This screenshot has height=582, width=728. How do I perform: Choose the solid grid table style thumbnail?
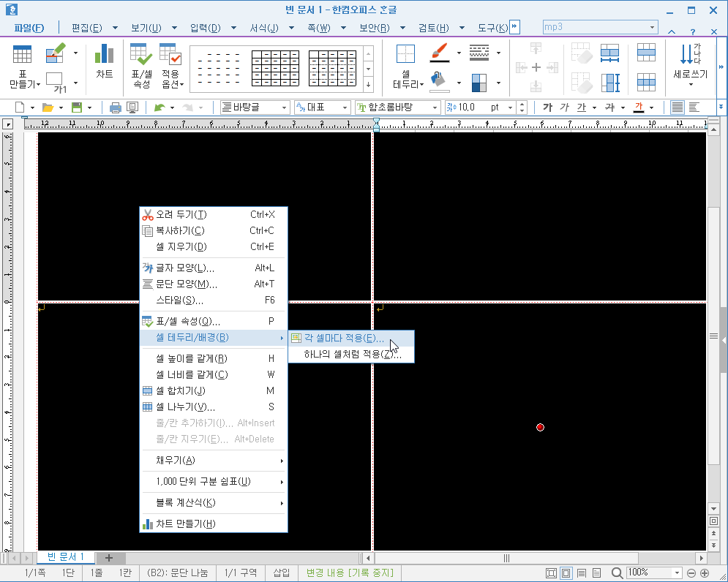pyautogui.click(x=275, y=69)
